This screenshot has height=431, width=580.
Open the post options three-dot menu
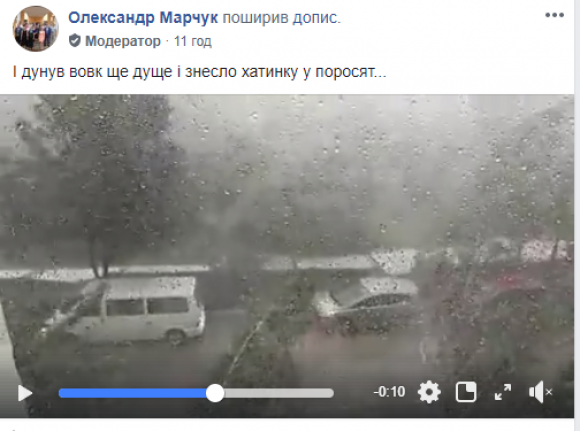click(x=554, y=15)
